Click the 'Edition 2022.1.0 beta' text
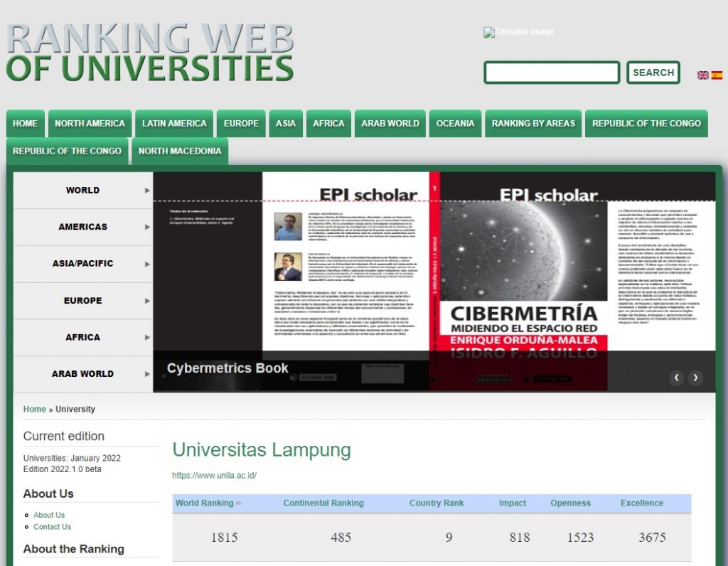Viewport: 728px width, 566px height. point(63,469)
